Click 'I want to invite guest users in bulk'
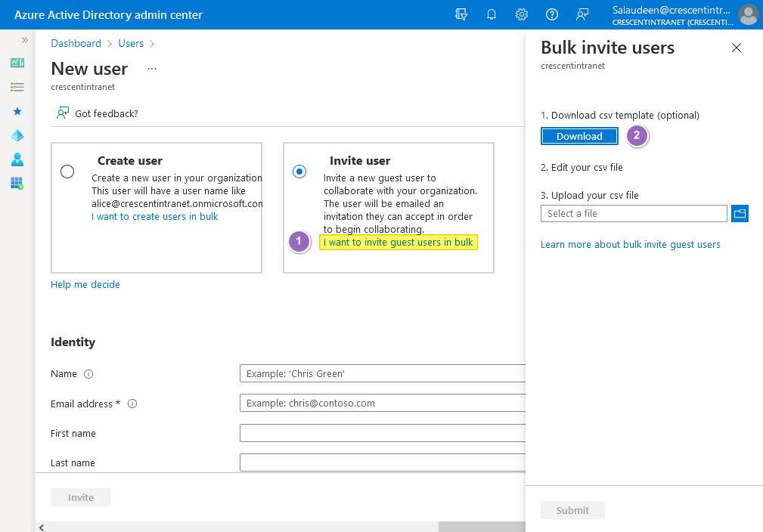 pyautogui.click(x=398, y=242)
